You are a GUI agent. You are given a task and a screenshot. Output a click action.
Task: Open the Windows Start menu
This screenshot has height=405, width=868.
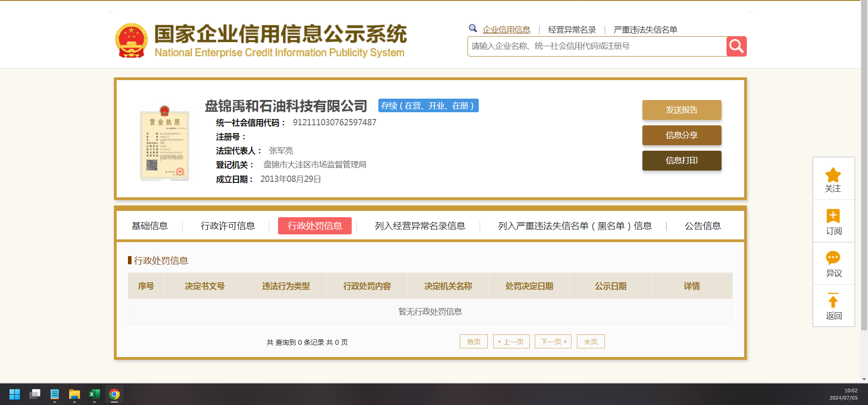coord(15,394)
